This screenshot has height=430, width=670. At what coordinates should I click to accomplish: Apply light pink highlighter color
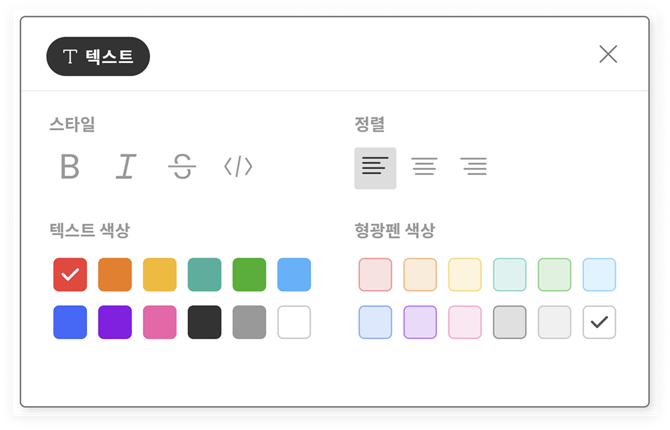[x=375, y=274]
